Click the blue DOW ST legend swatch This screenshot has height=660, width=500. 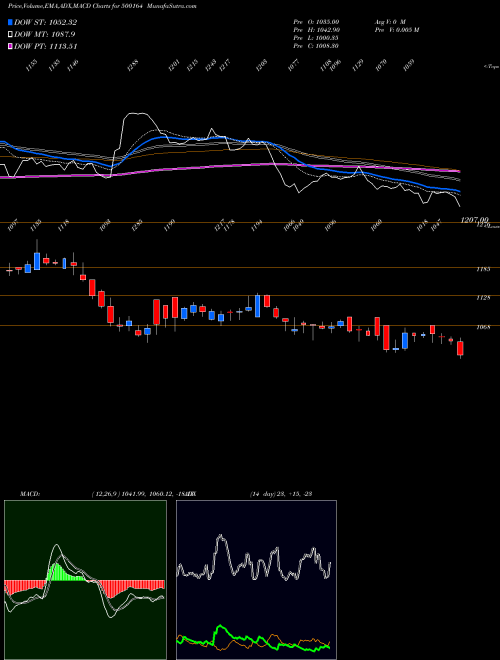coord(10,22)
